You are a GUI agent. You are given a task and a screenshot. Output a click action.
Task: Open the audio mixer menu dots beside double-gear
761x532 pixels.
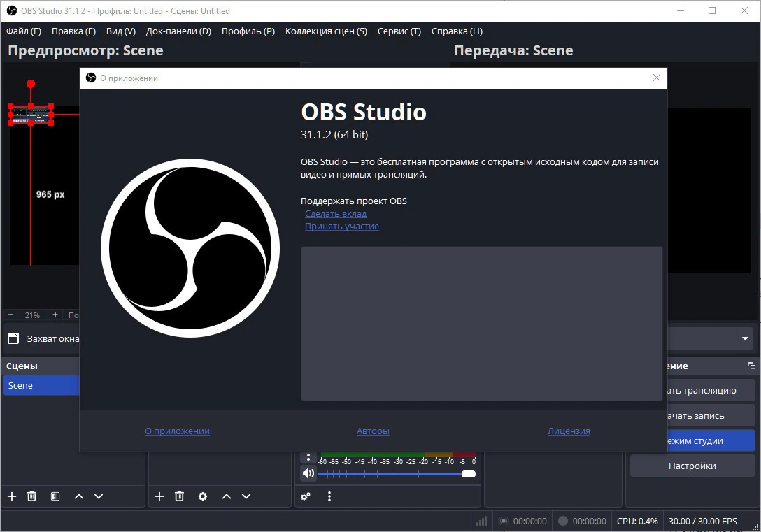tap(329, 496)
